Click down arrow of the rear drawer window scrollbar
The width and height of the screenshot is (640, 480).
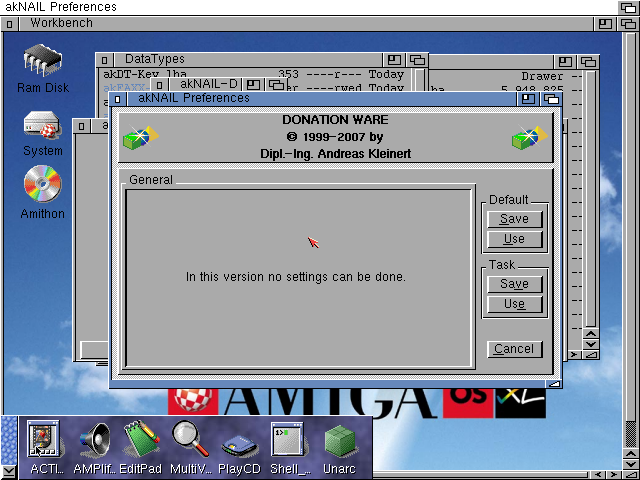pyautogui.click(x=591, y=344)
